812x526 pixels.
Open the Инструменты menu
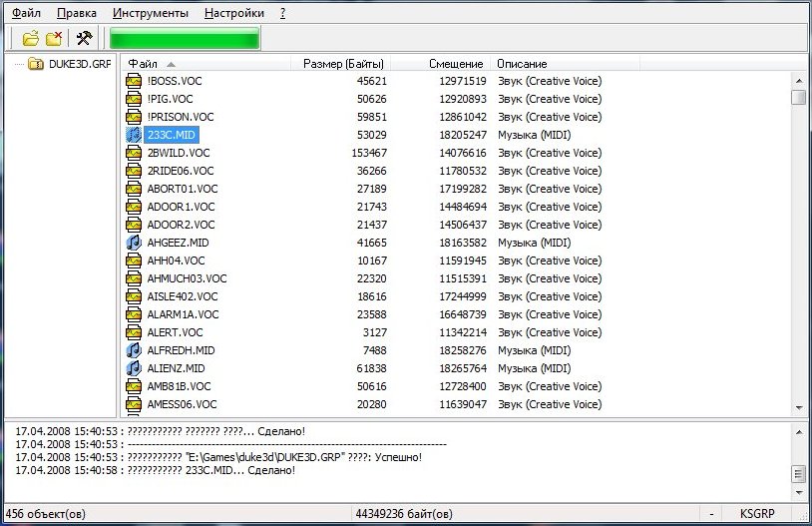coord(151,13)
